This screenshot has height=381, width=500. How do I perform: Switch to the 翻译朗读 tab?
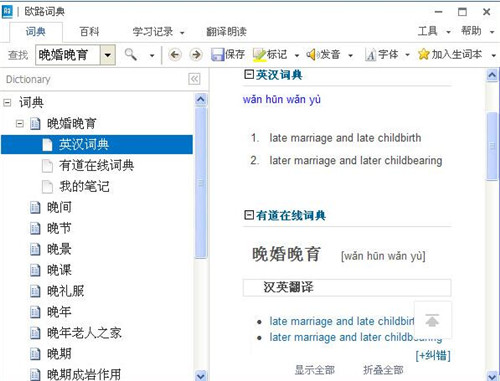point(226,32)
